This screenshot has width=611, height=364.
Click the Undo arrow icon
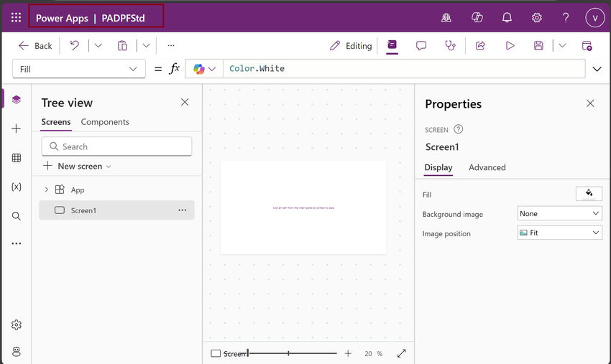pos(74,45)
